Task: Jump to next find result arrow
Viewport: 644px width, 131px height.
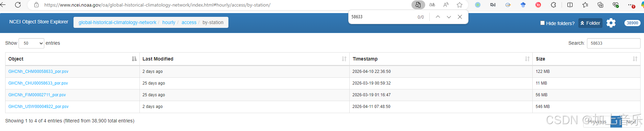Action: point(449,17)
